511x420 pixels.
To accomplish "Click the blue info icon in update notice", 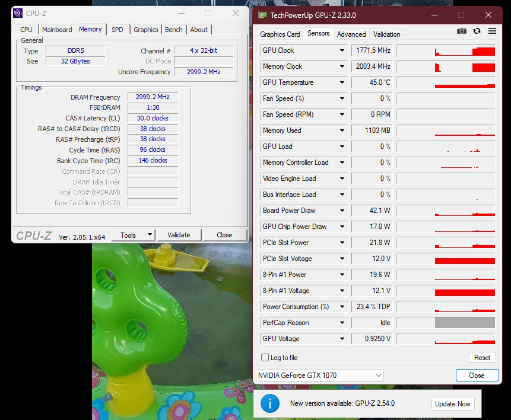I will pos(270,404).
